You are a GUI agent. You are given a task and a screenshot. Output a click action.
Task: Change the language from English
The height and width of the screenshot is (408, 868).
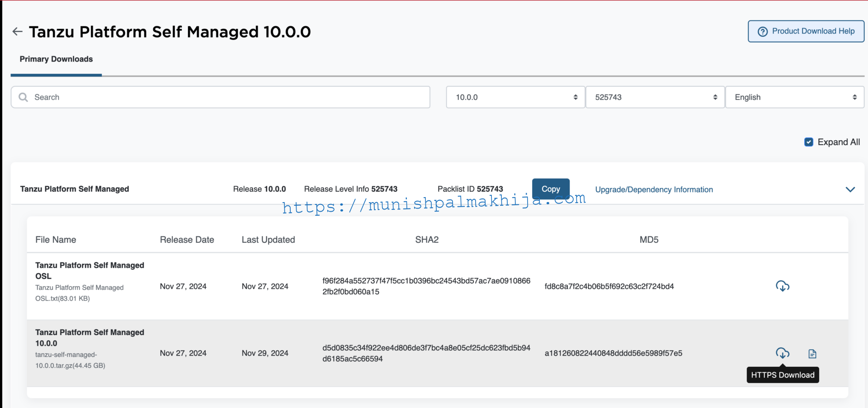(x=794, y=97)
